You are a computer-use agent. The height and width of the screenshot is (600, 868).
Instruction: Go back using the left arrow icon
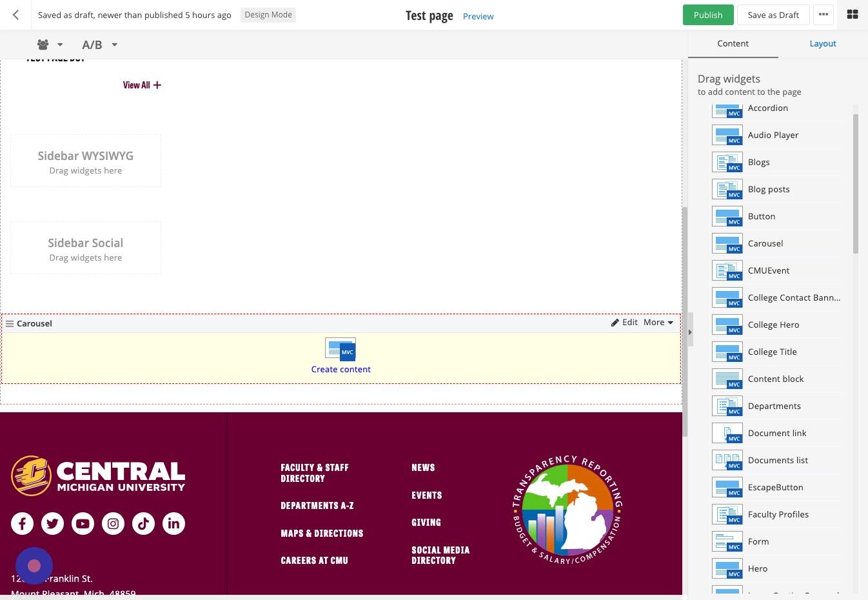click(16, 15)
